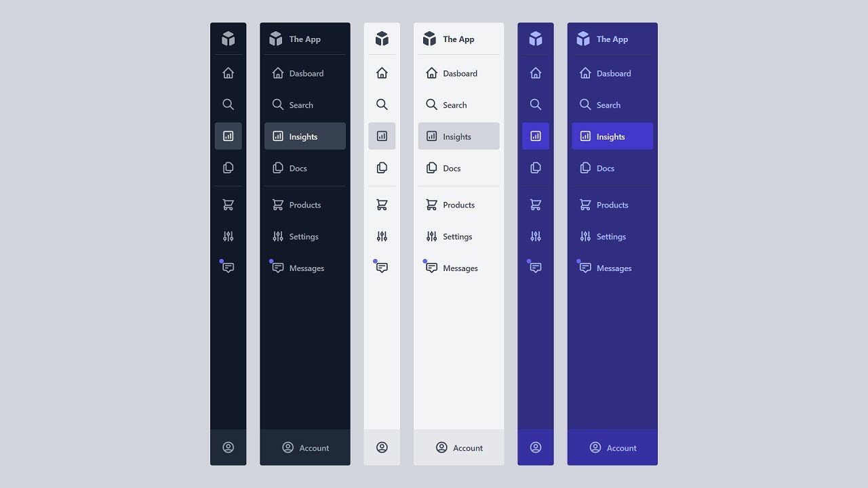Open Dasboard in the dark expanded sidebar
The image size is (868, 488).
[x=305, y=73]
